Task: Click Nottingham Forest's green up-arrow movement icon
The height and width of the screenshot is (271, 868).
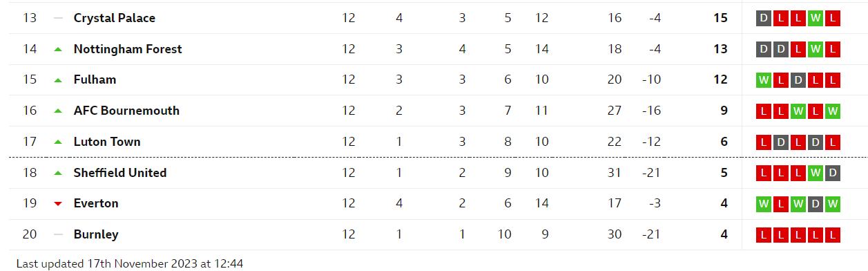Action: coord(58,49)
